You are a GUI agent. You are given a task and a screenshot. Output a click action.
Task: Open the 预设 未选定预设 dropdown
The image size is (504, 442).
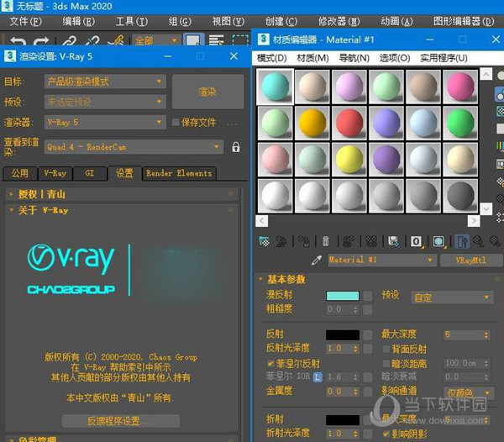105,102
